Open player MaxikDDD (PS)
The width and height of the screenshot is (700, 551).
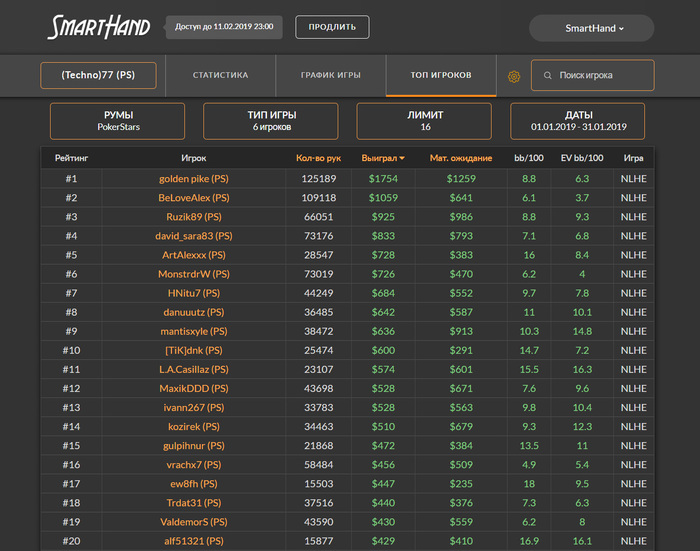[194, 388]
